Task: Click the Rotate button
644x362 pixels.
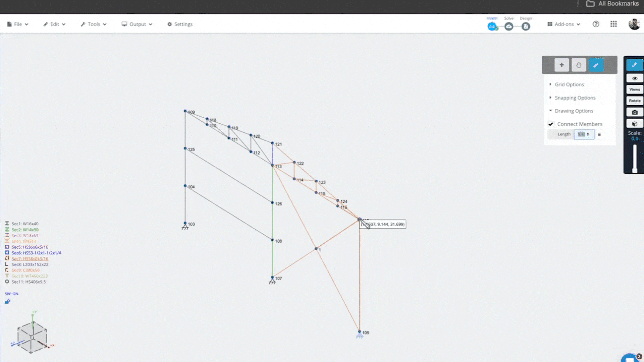Action: point(635,101)
